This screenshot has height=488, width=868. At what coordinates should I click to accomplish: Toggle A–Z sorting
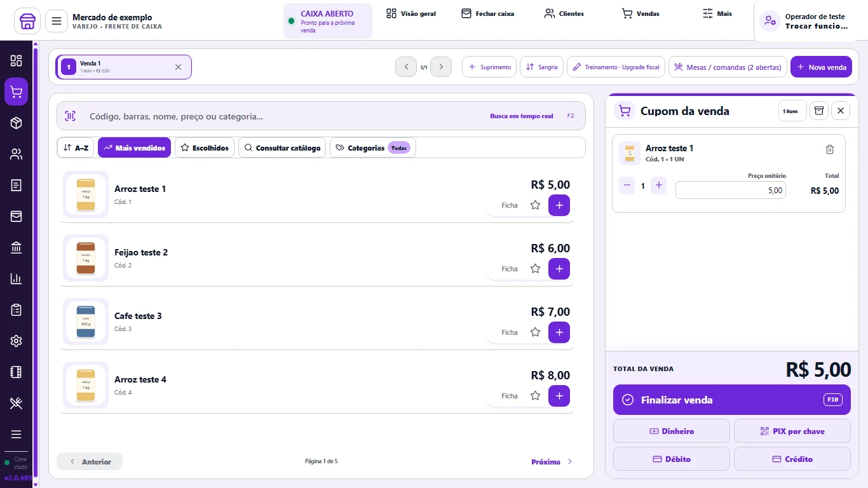pos(76,148)
